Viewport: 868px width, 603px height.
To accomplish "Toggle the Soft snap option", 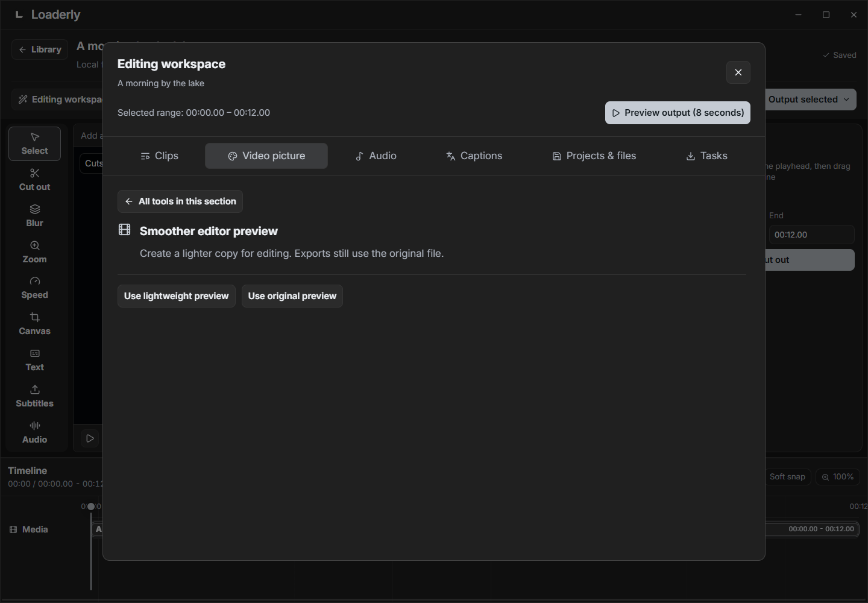I will pos(787,476).
